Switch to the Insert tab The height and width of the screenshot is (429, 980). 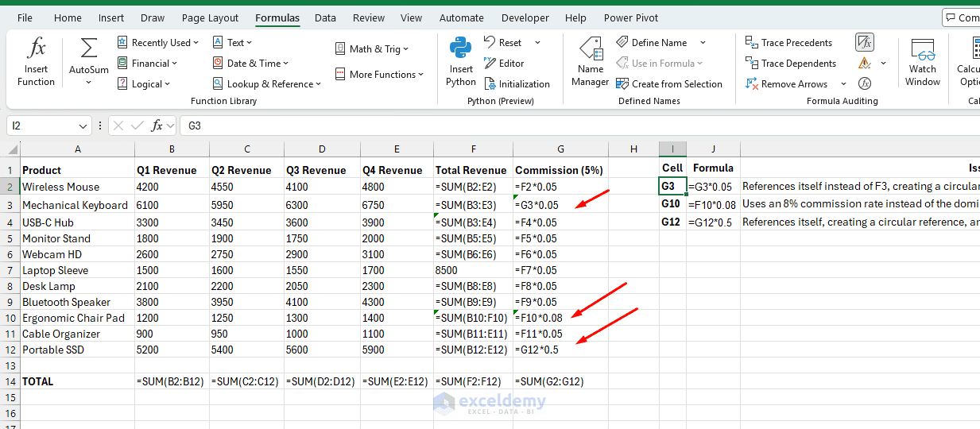(x=111, y=17)
